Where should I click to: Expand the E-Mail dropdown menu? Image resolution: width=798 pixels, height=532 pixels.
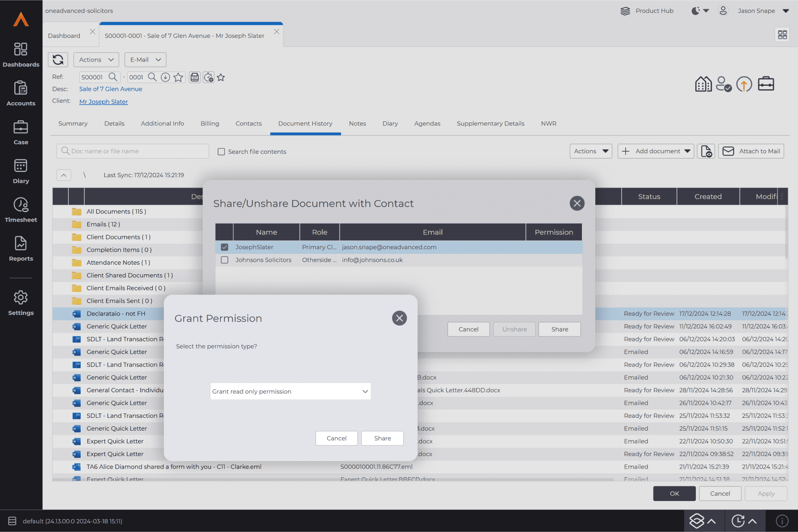[x=145, y=60]
